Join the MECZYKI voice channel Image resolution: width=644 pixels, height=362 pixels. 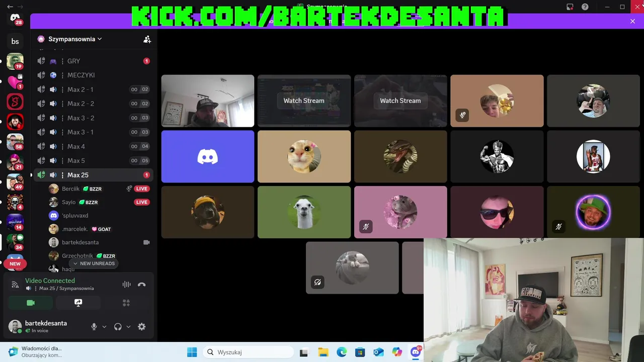pos(93,75)
